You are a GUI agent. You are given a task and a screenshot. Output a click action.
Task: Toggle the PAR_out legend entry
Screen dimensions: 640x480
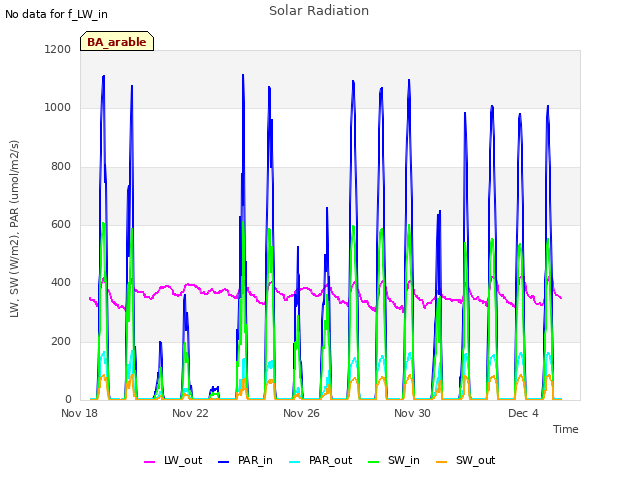coord(320,460)
